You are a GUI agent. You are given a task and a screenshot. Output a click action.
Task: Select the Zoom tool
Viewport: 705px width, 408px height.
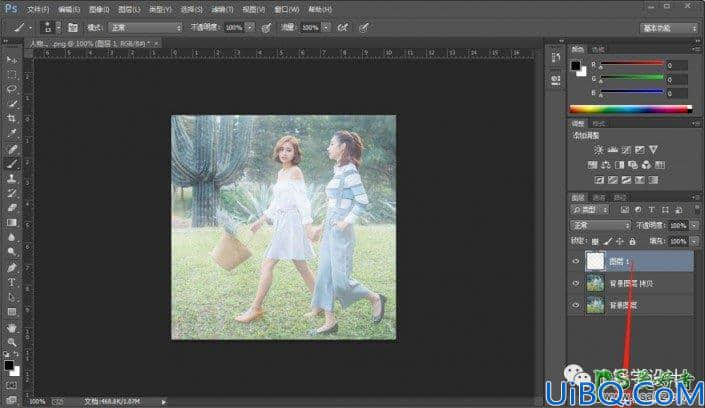(12, 343)
